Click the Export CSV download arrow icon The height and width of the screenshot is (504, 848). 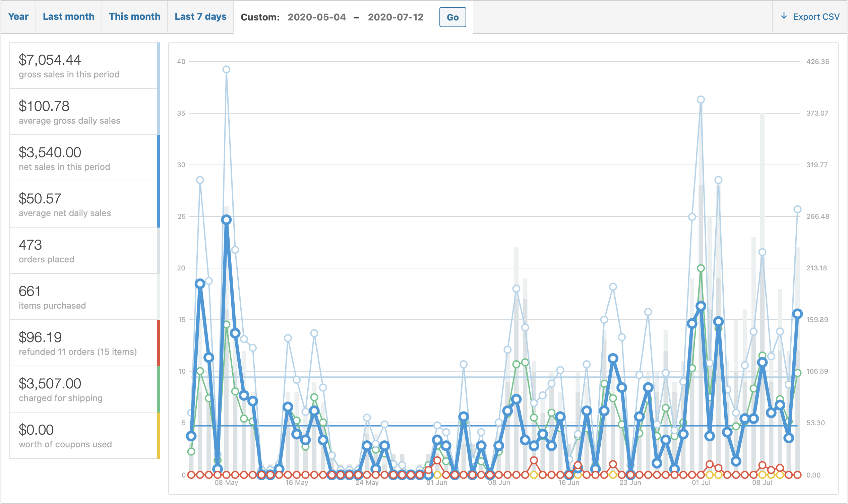784,16
